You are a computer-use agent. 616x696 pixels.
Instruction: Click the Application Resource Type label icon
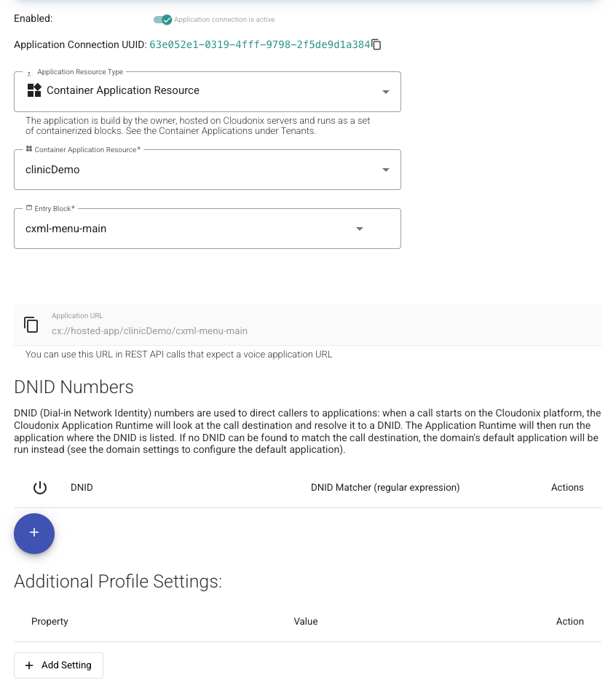tap(29, 73)
